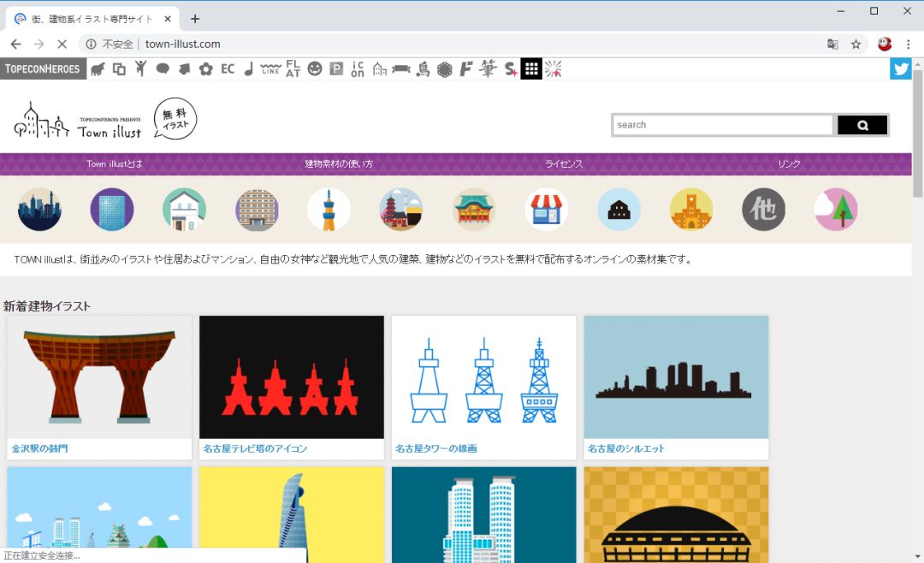Click the black search magnifier button
Screen dimensions: 924x563
[x=862, y=125]
